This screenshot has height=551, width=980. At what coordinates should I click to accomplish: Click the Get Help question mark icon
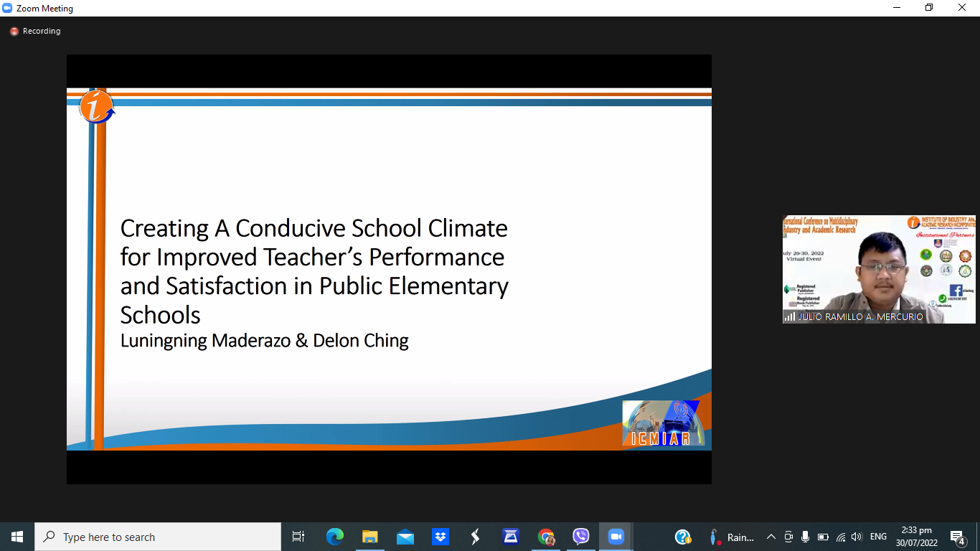(x=683, y=537)
